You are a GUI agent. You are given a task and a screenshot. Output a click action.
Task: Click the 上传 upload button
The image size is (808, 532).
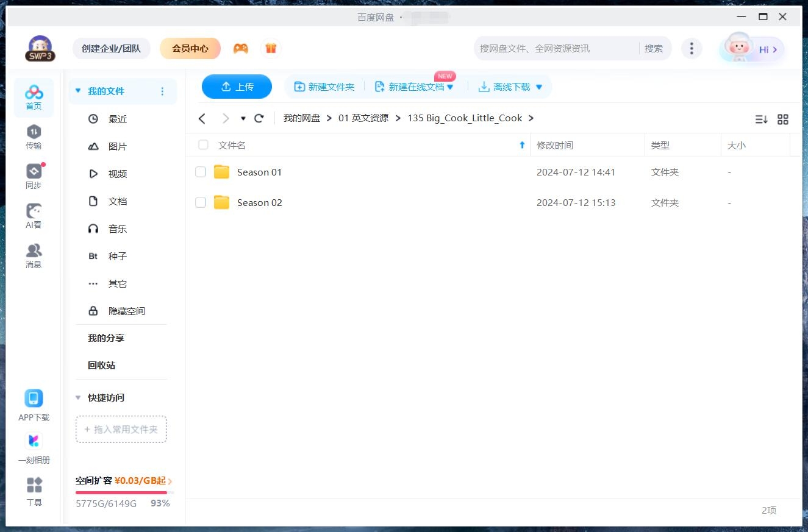tap(237, 87)
